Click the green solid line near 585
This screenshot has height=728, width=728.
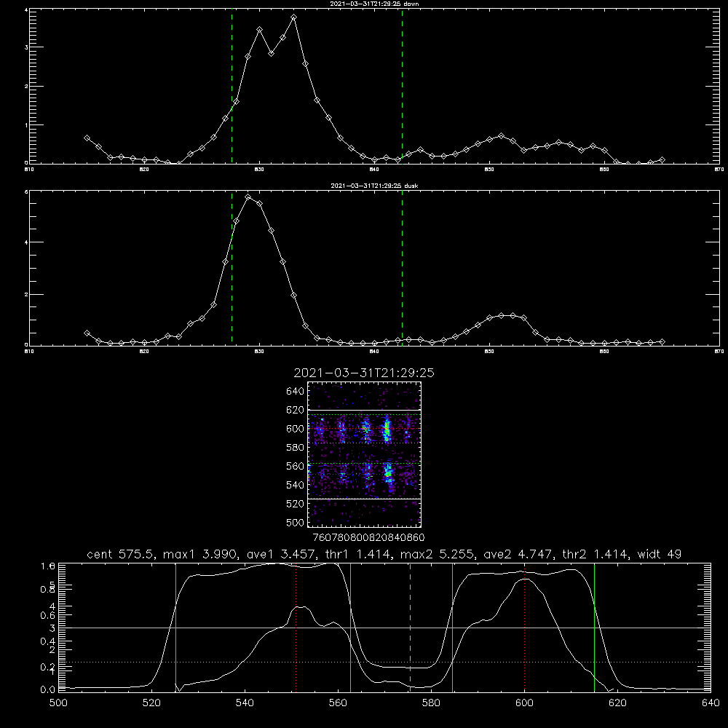[x=452, y=628]
